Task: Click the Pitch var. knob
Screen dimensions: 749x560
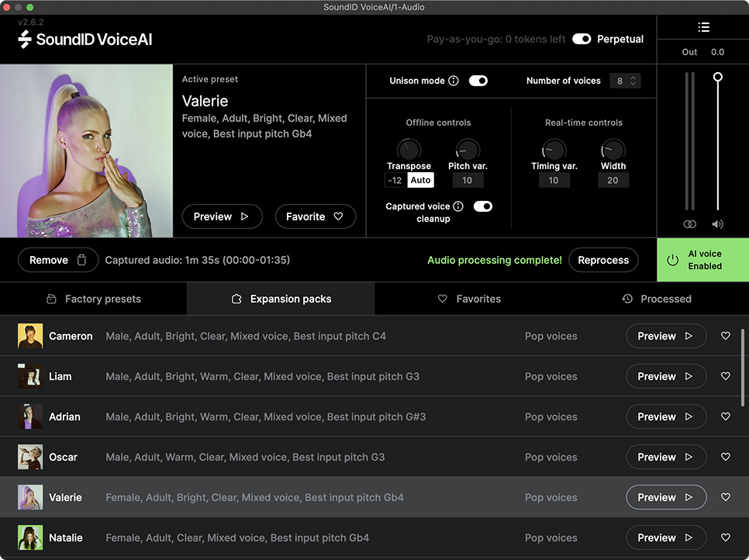Action: coord(468,150)
